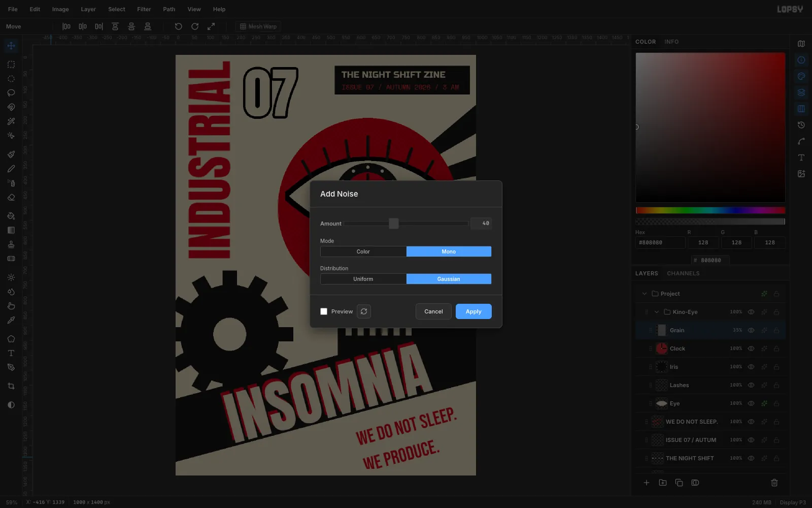The width and height of the screenshot is (812, 508).
Task: Select the Eyedropper tool
Action: point(11,320)
